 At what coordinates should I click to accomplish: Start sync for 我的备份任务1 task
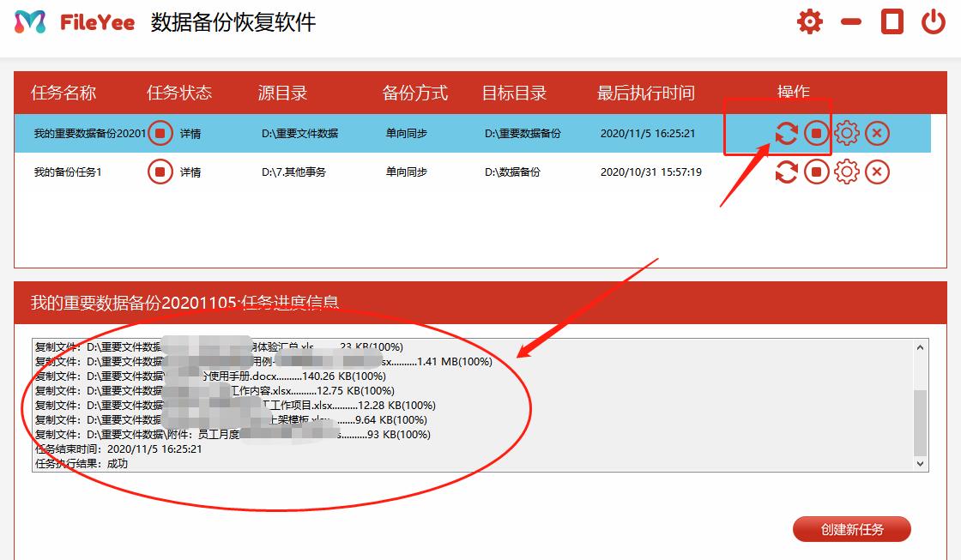[785, 172]
